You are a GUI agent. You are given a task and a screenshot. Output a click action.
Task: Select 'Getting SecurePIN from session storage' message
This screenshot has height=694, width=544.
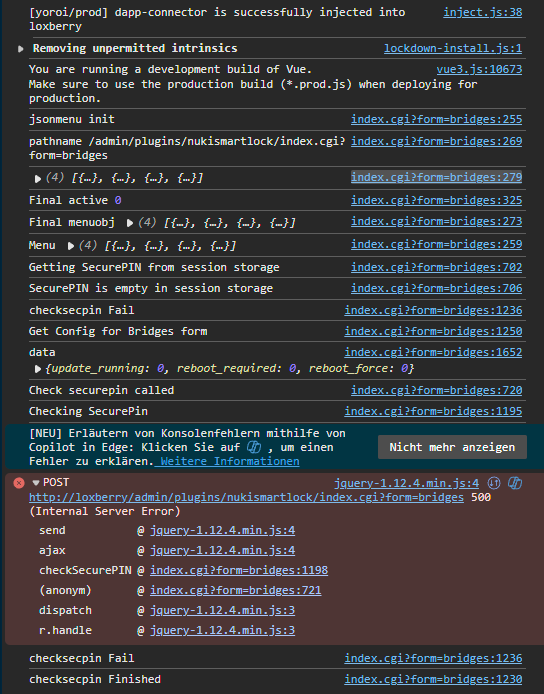(154, 267)
